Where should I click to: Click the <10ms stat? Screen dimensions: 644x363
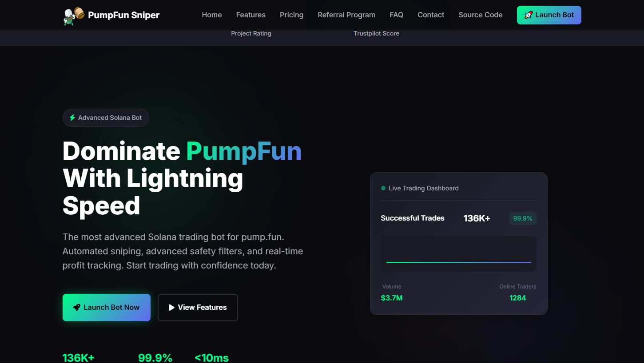(212, 358)
